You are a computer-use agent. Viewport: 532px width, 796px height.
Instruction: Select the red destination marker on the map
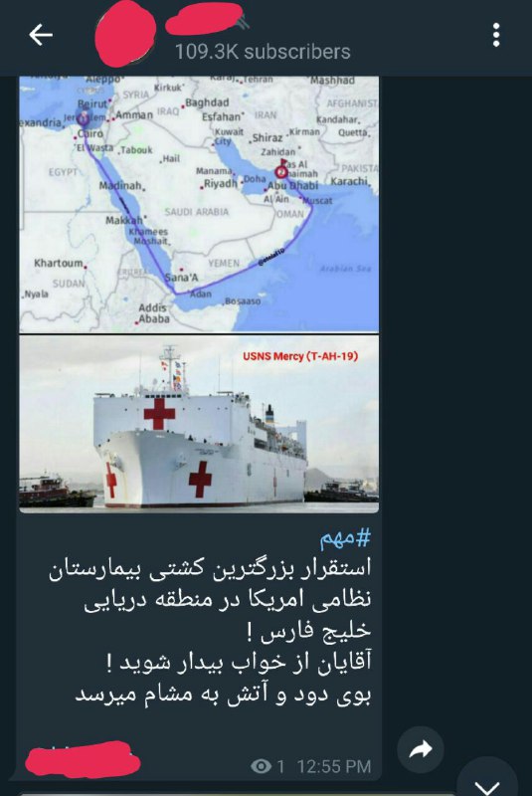coord(281,171)
